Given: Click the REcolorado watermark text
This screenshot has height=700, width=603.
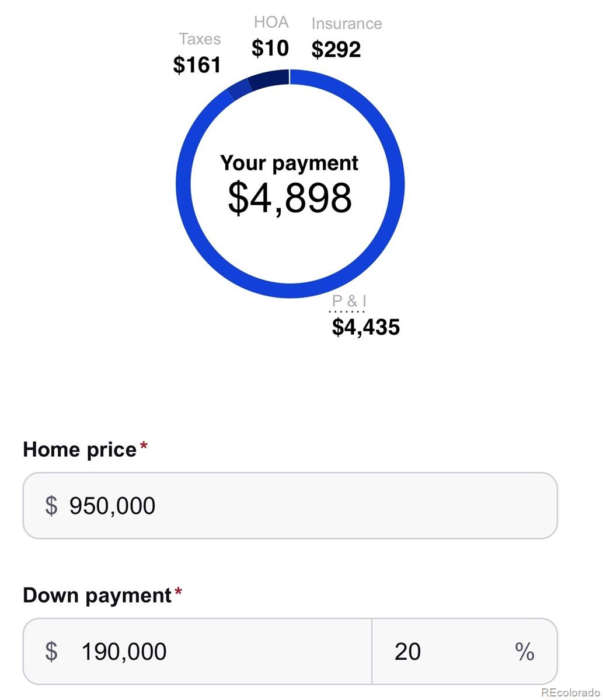Looking at the screenshot, I should [x=570, y=692].
